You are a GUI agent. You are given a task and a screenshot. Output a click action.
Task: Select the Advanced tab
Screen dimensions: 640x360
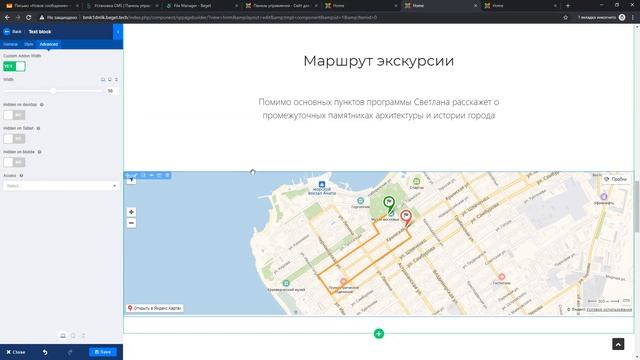click(49, 44)
